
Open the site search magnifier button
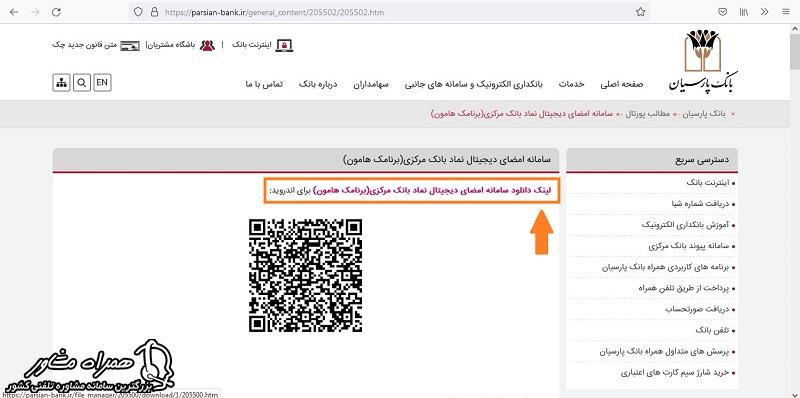(82, 83)
